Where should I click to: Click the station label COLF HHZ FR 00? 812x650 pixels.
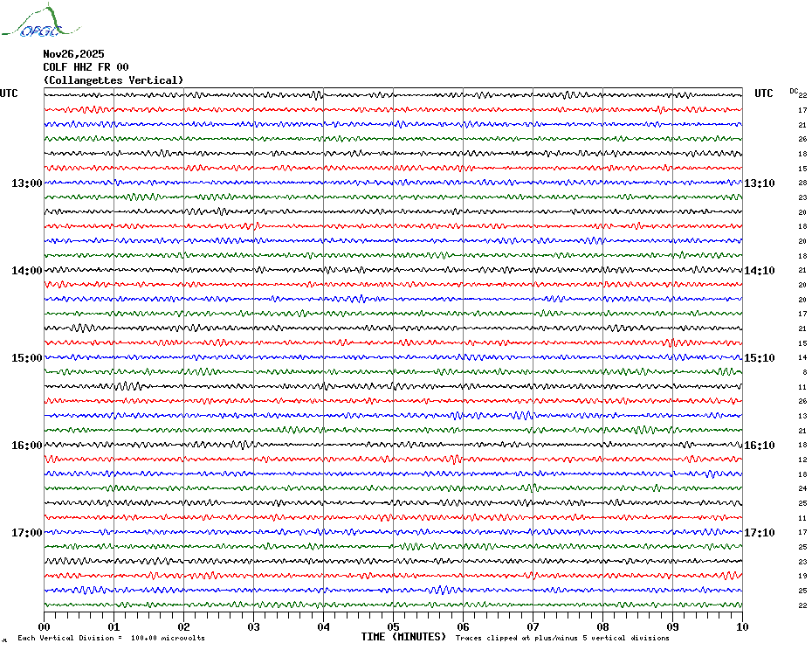86,67
